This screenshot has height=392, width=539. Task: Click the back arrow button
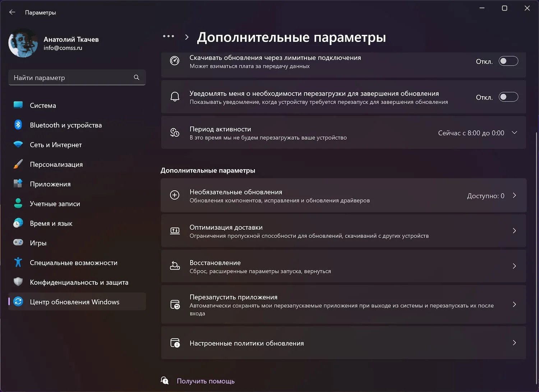point(12,12)
